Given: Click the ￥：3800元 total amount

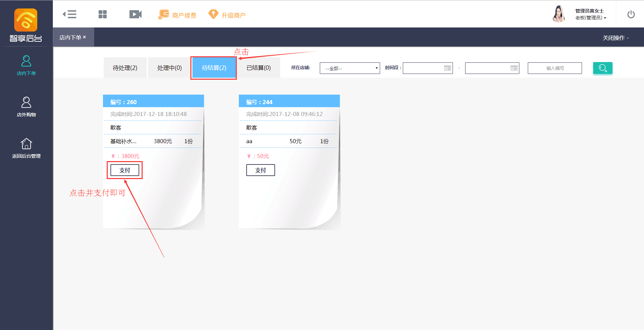Looking at the screenshot, I should [x=125, y=156].
